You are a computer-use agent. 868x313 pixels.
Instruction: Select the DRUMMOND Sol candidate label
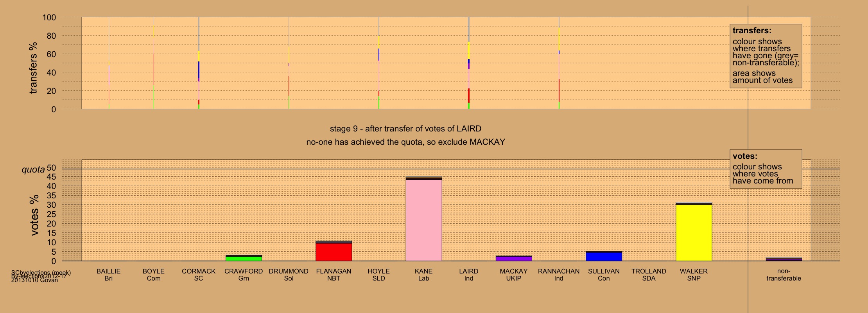289,275
